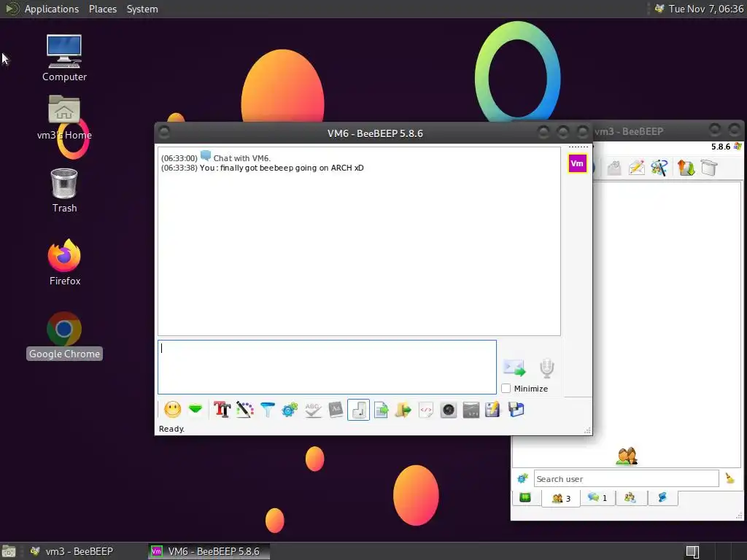Open the blue scroll tab in vm3 window

click(662, 497)
